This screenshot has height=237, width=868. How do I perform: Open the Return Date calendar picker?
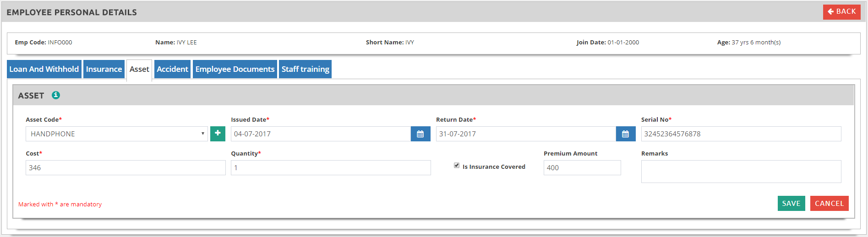pos(625,134)
